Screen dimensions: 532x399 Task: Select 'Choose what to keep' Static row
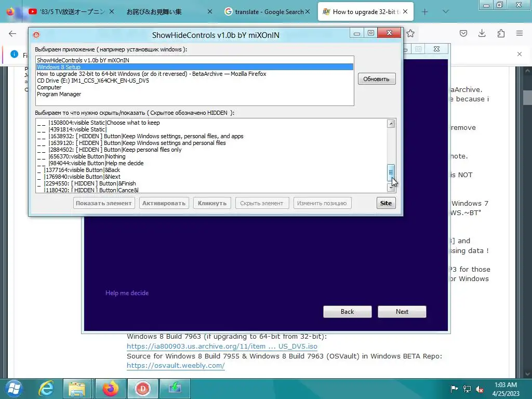[211, 123]
